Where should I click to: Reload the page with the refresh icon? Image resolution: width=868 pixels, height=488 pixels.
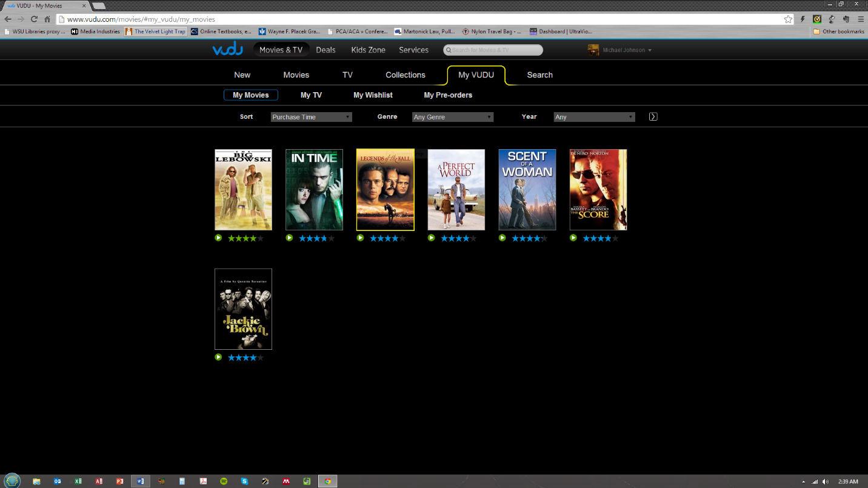(x=34, y=19)
